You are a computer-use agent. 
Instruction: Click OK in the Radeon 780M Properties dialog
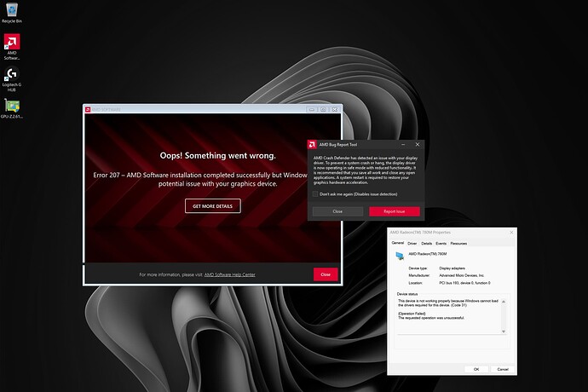coord(476,369)
